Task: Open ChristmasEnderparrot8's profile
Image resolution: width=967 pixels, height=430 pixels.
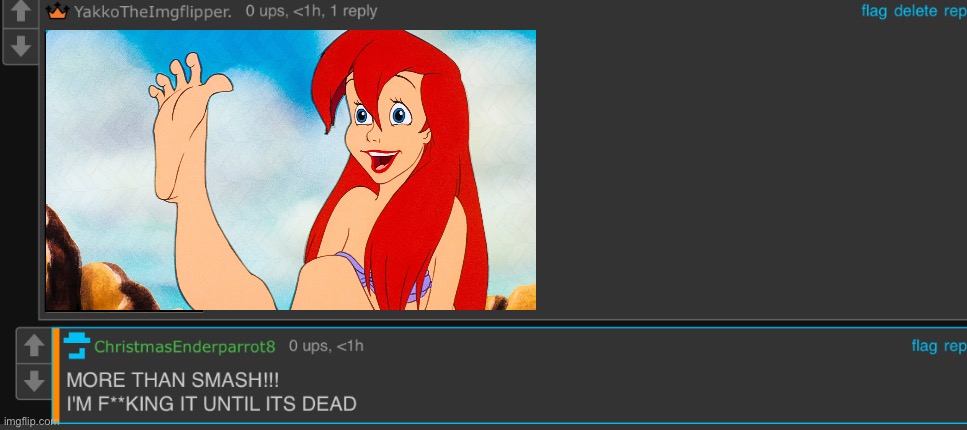Action: click(184, 347)
